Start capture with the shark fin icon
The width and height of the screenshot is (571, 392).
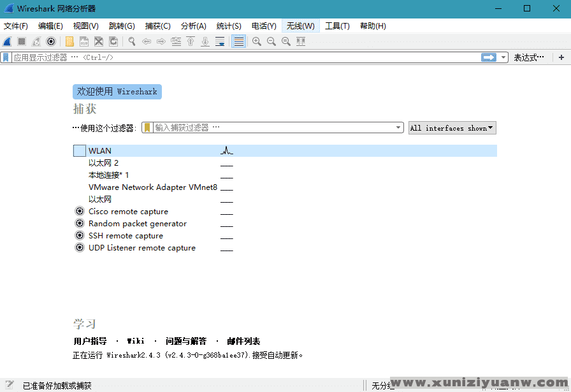(7, 41)
